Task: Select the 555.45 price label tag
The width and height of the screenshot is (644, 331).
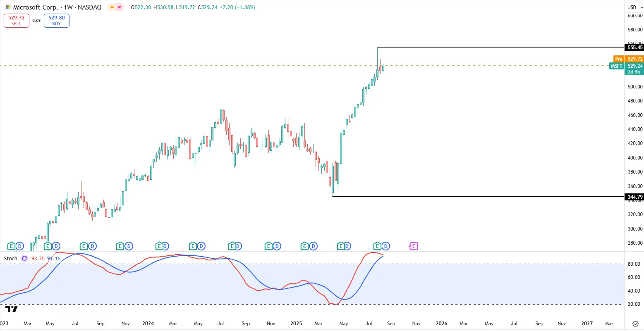Action: [634, 48]
